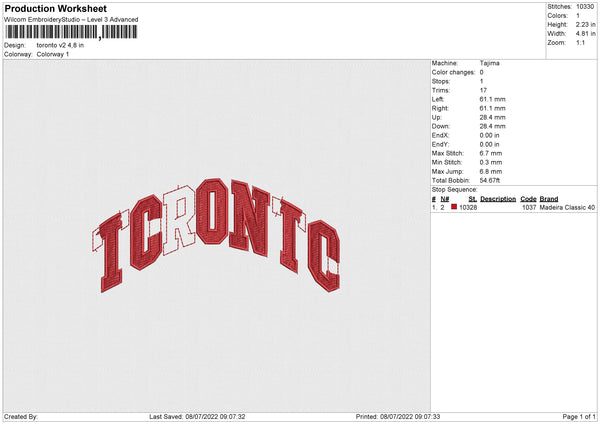Click the Max Stitch value 6.7 mm

pos(491,153)
